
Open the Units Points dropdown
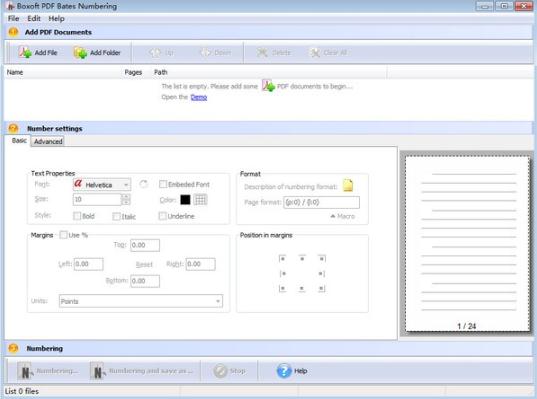(141, 301)
